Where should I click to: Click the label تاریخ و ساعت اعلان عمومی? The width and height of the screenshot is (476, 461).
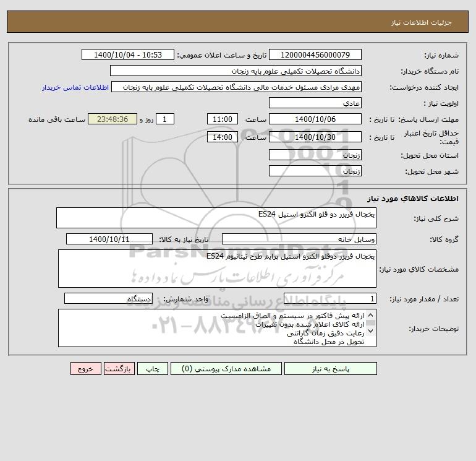(x=221, y=55)
